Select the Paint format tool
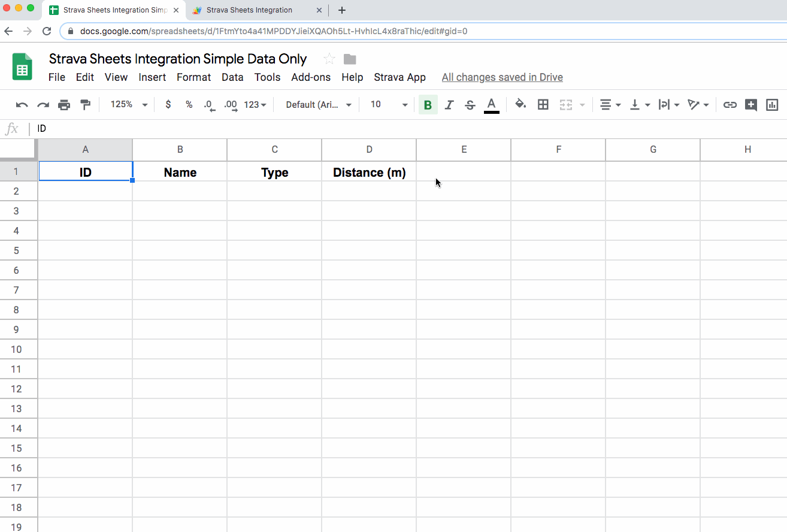This screenshot has height=532, width=787. (85, 104)
